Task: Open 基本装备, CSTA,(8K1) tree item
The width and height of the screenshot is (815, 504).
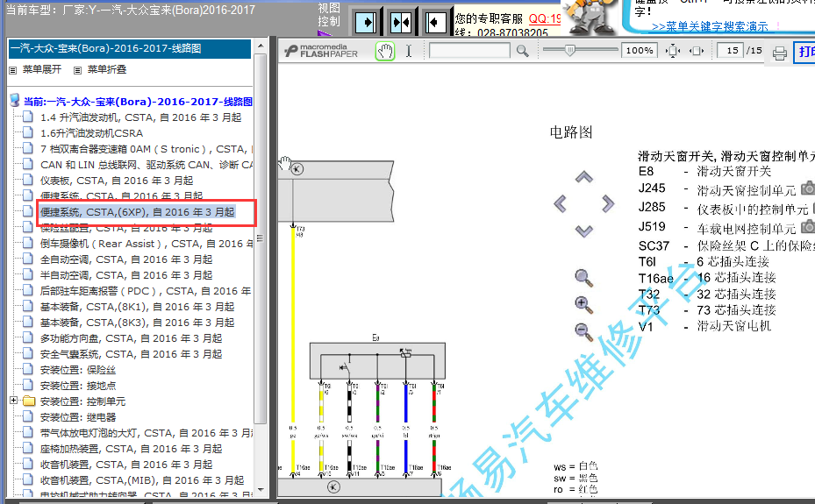Action: 137,307
